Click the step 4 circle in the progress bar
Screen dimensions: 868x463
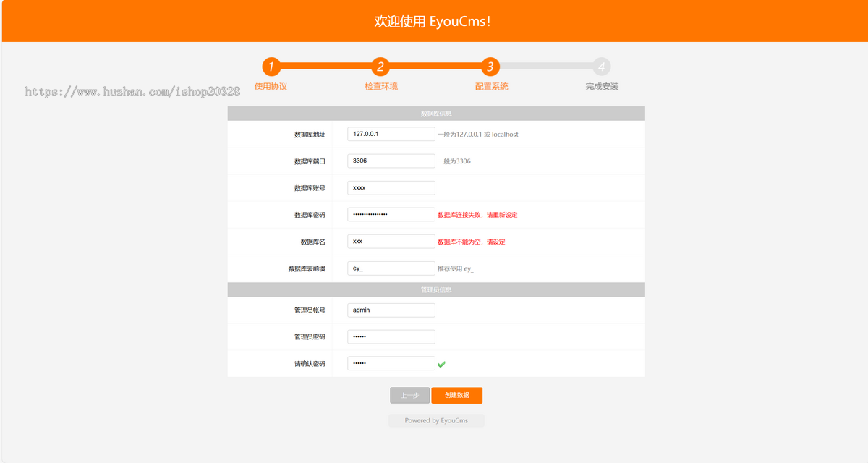601,67
